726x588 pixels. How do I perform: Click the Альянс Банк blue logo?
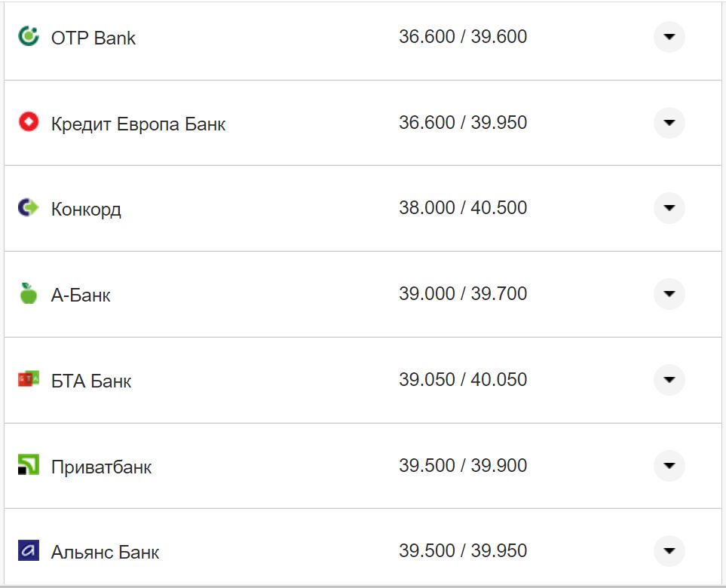click(28, 550)
